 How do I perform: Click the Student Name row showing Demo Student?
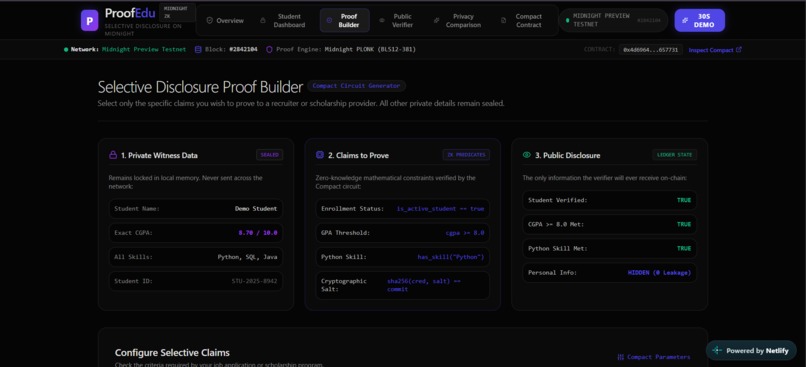click(196, 209)
